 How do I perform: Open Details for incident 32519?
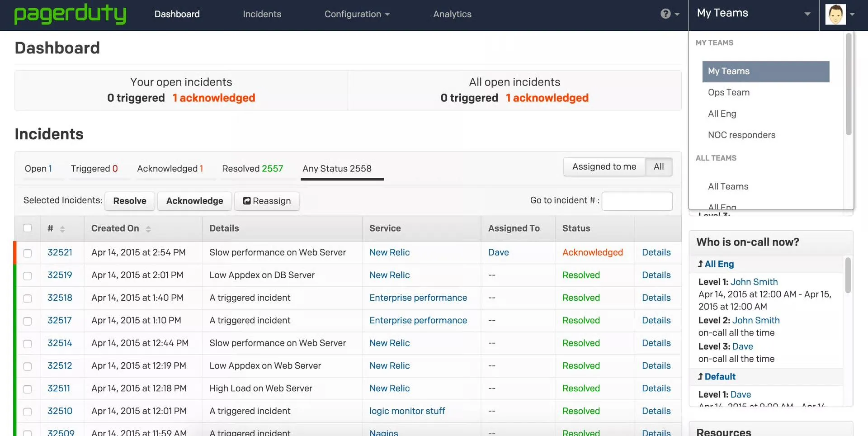656,275
